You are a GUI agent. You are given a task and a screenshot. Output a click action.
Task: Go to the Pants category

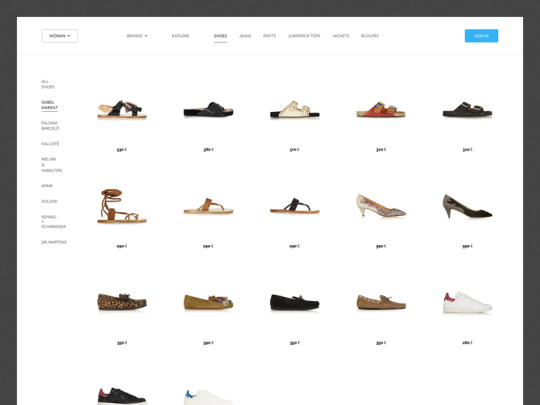click(x=269, y=36)
